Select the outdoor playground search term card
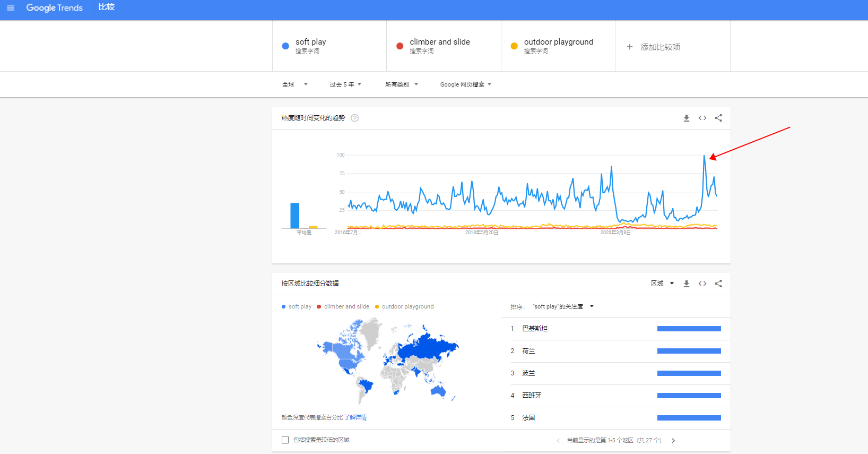Screen dimensions: 868x454 pos(558,46)
